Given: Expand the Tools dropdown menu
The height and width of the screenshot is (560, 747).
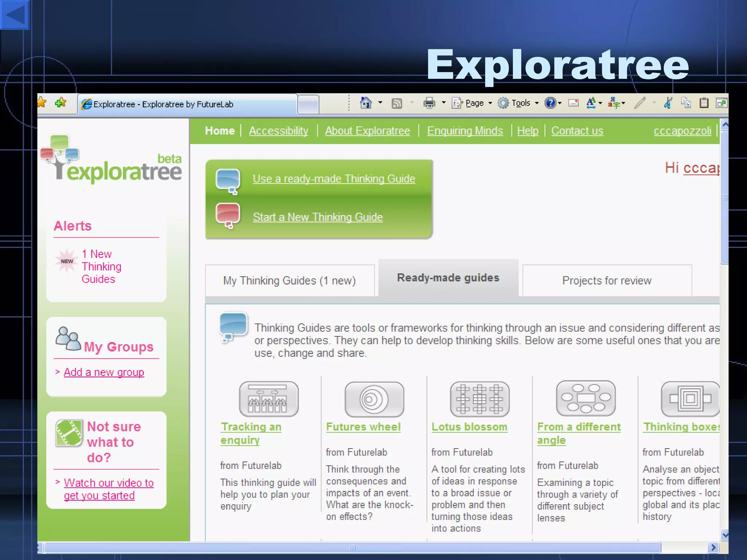Looking at the screenshot, I should [521, 104].
